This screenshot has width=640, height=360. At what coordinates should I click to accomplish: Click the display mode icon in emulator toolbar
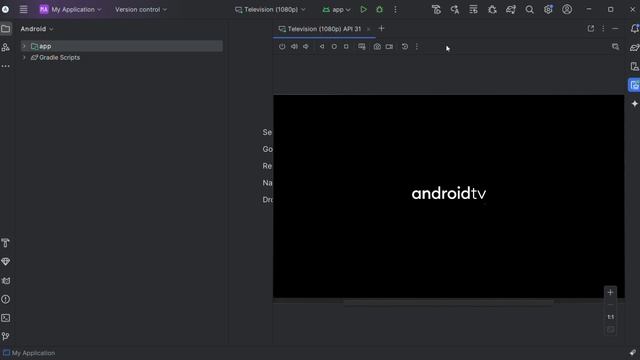362,47
